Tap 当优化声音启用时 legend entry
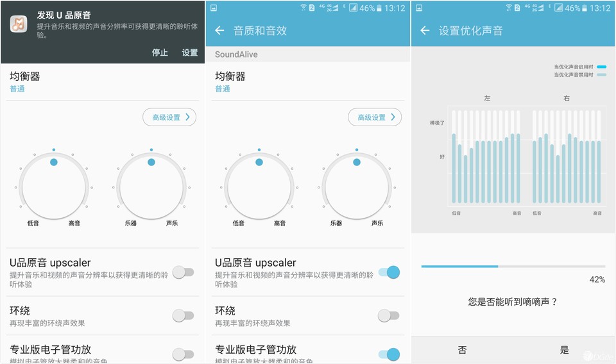Viewport: 616px width, 364px height. (580, 67)
